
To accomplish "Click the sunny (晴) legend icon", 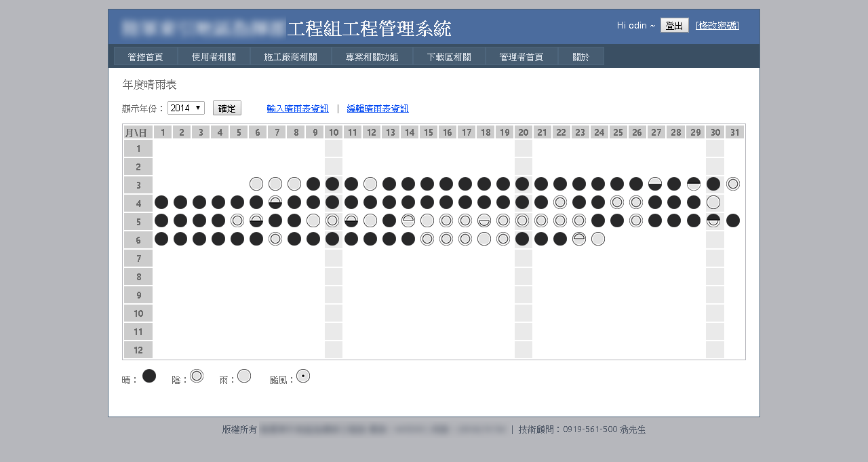I will (149, 376).
